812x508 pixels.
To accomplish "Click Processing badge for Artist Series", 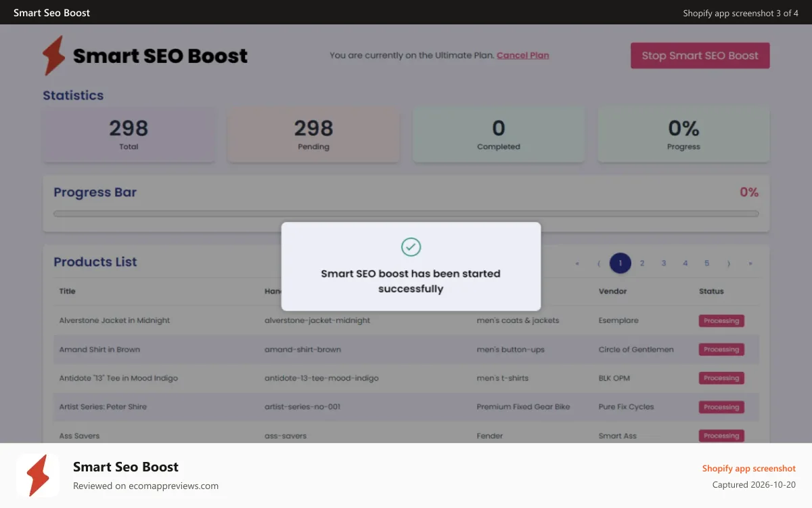I will [721, 407].
